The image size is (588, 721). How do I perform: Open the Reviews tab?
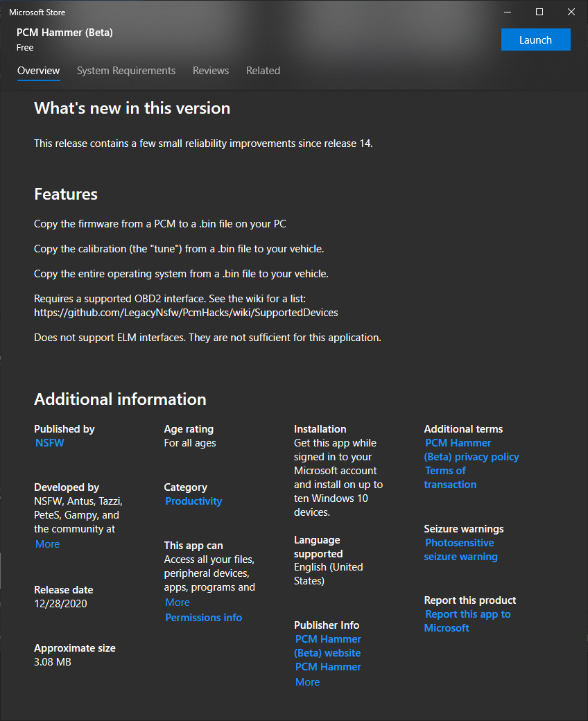point(211,70)
